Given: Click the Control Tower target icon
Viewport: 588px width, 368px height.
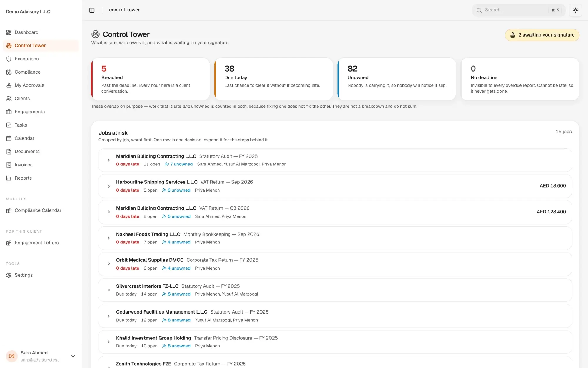Looking at the screenshot, I should pos(9,46).
